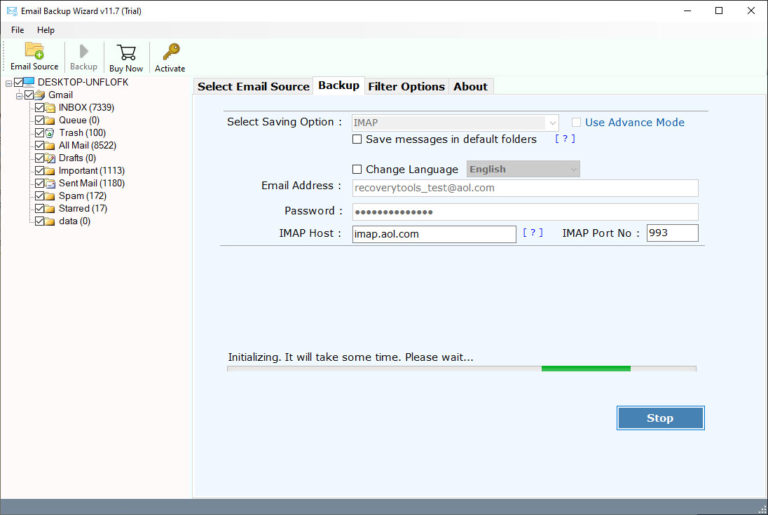Uncheck the DESKTOP-UNFLOFK checkbox
The width and height of the screenshot is (768, 515).
pyautogui.click(x=19, y=82)
